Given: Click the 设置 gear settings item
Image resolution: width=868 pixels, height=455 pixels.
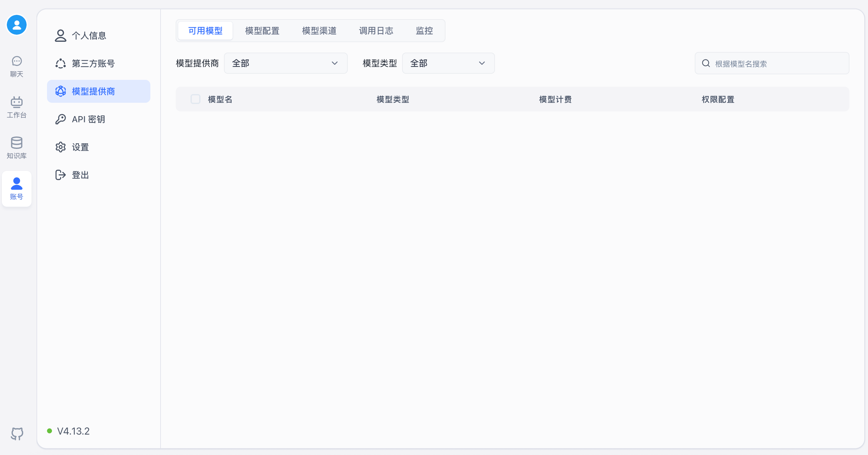Looking at the screenshot, I should [x=80, y=147].
